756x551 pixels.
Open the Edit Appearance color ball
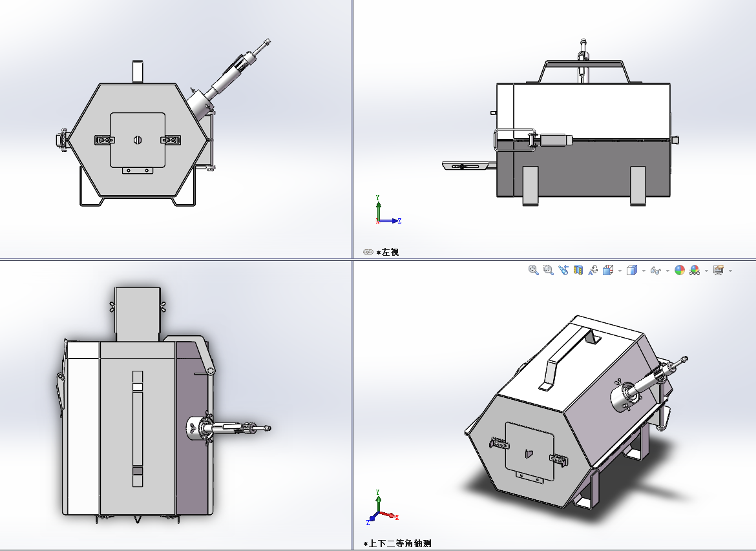tap(679, 270)
